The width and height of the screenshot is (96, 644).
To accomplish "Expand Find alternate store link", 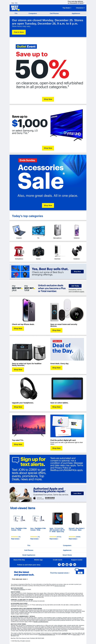I will [20, 579].
